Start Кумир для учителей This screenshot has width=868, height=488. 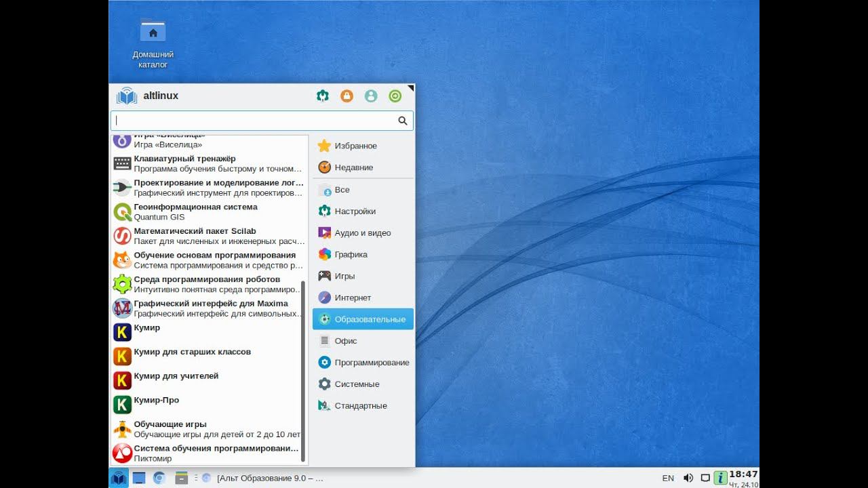point(208,380)
